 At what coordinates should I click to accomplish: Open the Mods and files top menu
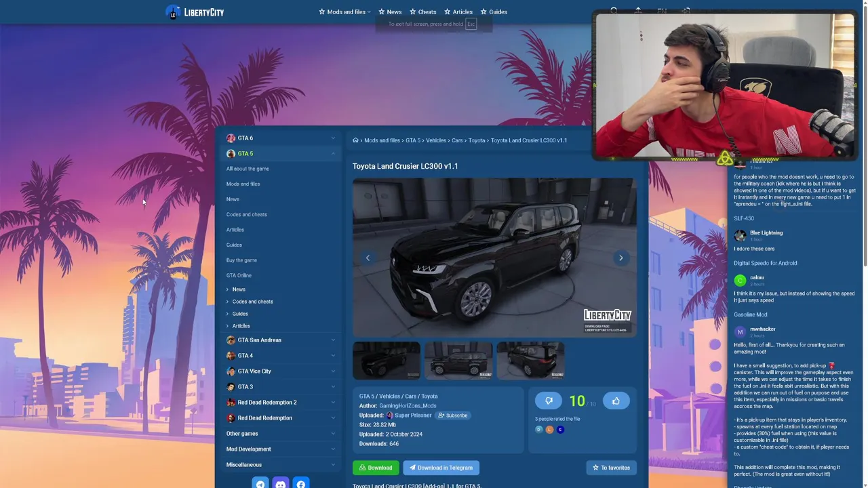coord(344,12)
